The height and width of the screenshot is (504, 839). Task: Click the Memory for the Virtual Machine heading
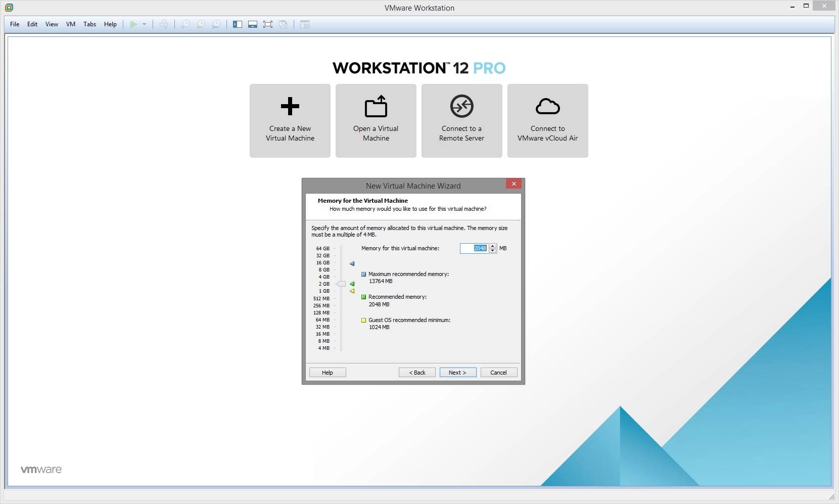(363, 201)
